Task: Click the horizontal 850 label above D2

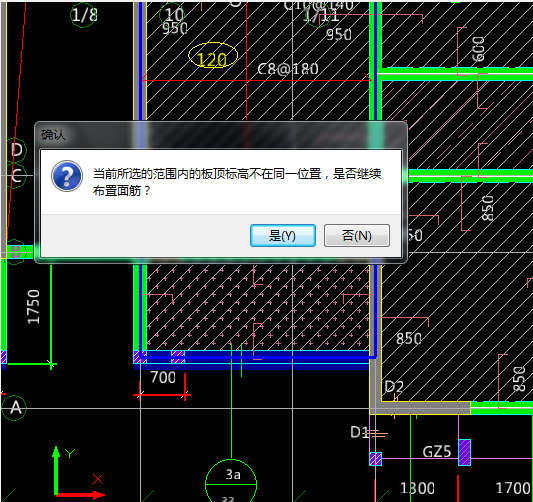Action: click(409, 339)
